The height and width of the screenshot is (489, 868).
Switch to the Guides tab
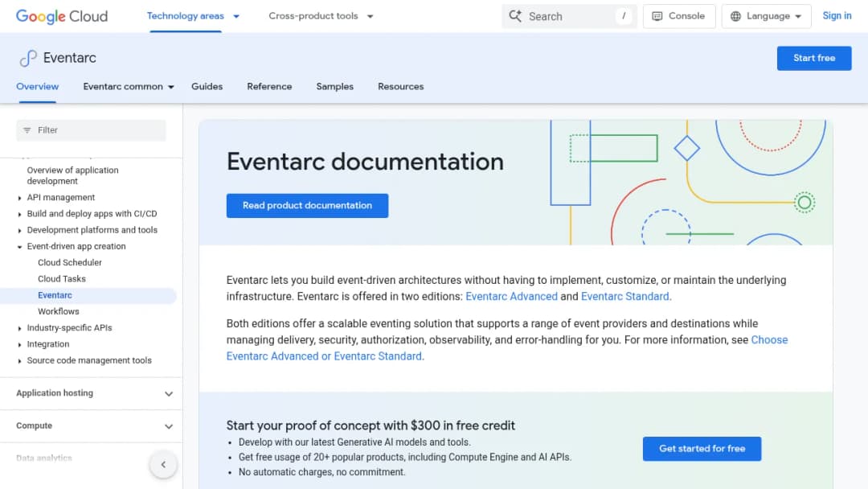[207, 86]
